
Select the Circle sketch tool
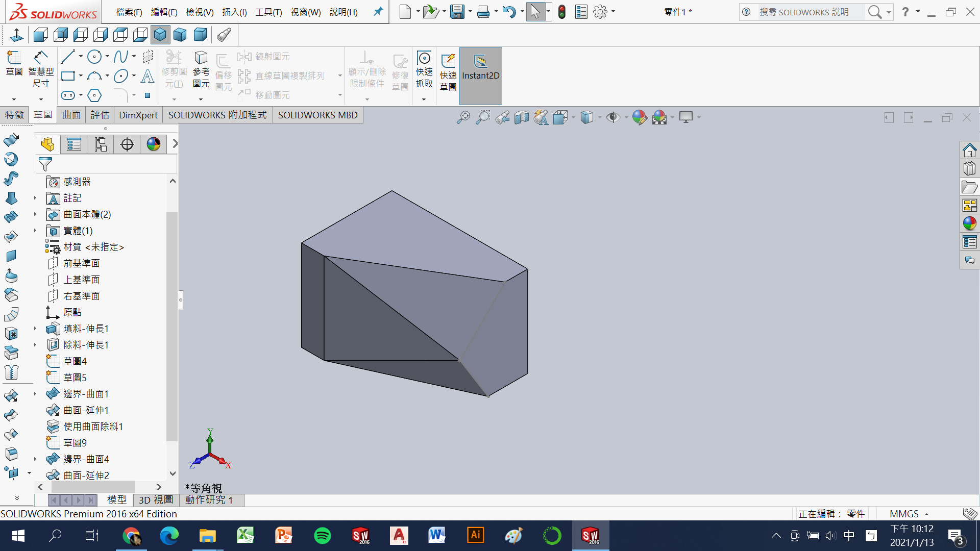pyautogui.click(x=94, y=57)
